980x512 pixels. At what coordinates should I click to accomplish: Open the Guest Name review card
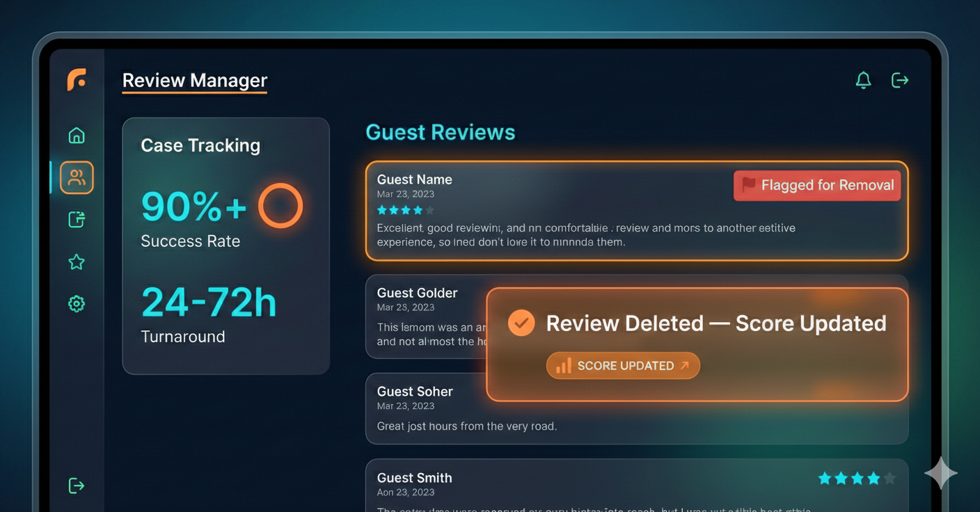[x=637, y=211]
